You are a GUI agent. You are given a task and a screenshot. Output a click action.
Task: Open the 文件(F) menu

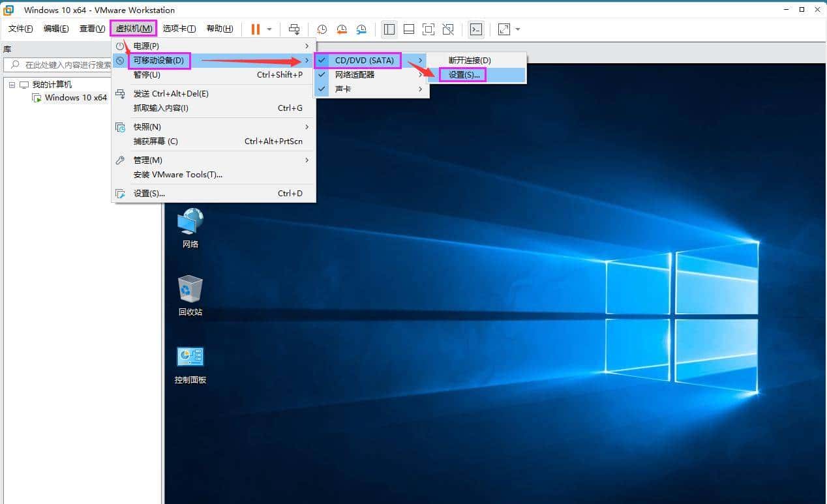(20, 29)
